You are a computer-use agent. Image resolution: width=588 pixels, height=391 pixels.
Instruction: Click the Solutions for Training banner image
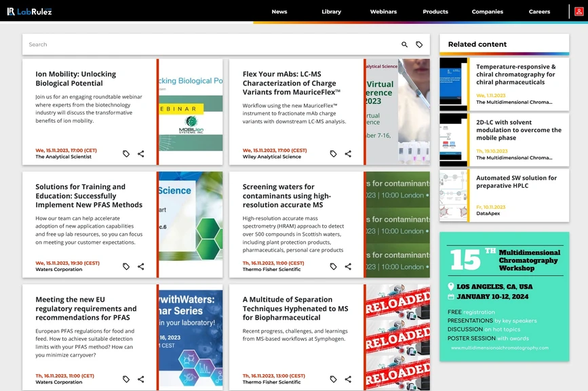coord(191,224)
